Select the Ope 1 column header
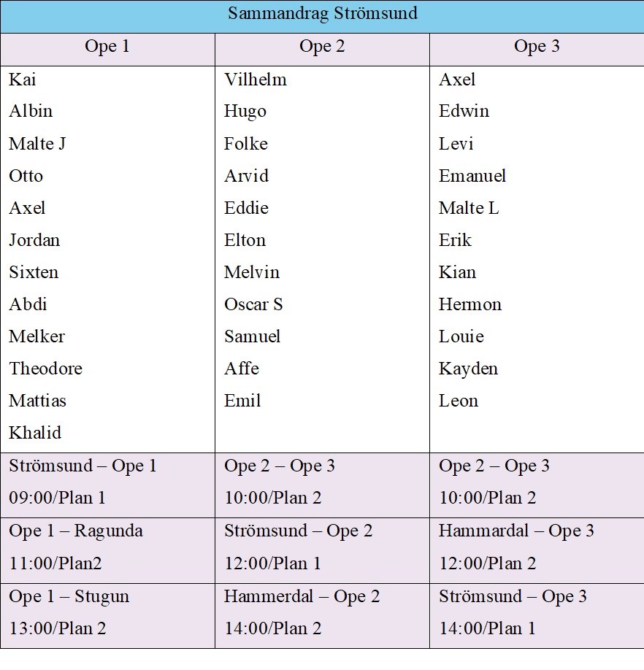 (107, 47)
